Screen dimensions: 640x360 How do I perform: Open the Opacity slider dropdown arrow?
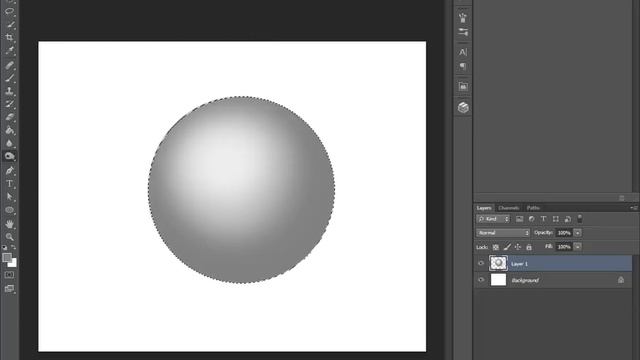click(x=578, y=233)
